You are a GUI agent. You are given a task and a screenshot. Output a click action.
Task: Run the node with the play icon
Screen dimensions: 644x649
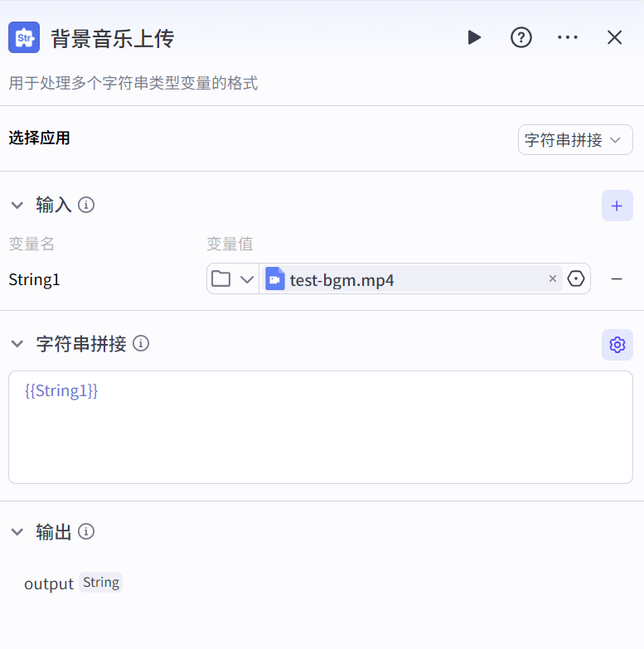point(474,37)
